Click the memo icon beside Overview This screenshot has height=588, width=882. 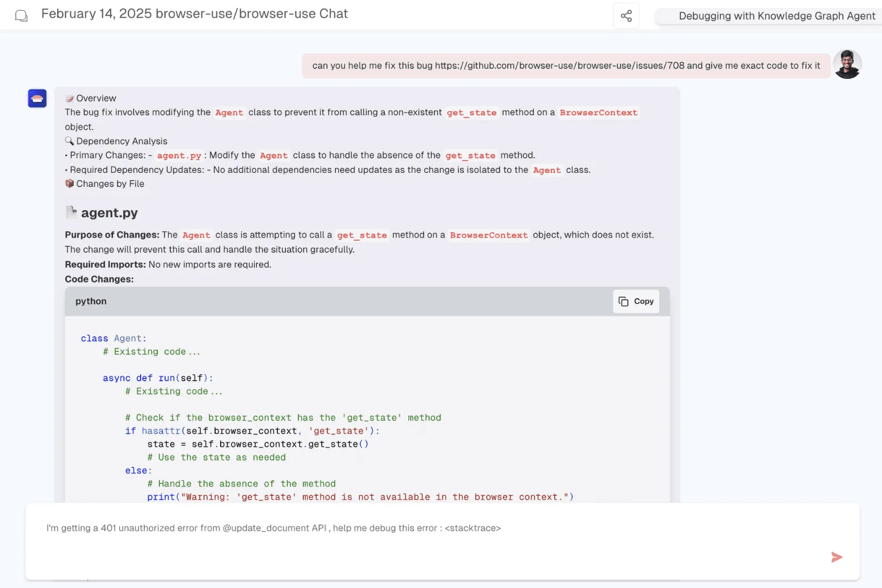pos(69,98)
